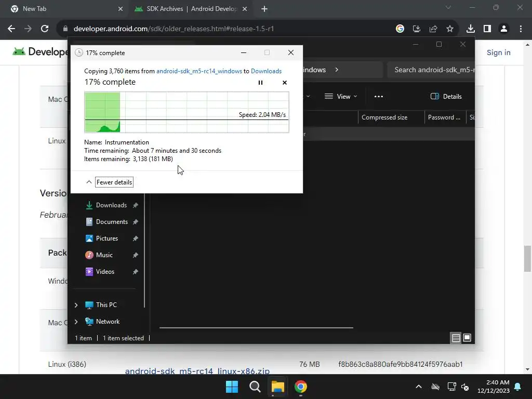The width and height of the screenshot is (532, 399).
Task: Unpin Music using its pin icon
Action: 136,255
